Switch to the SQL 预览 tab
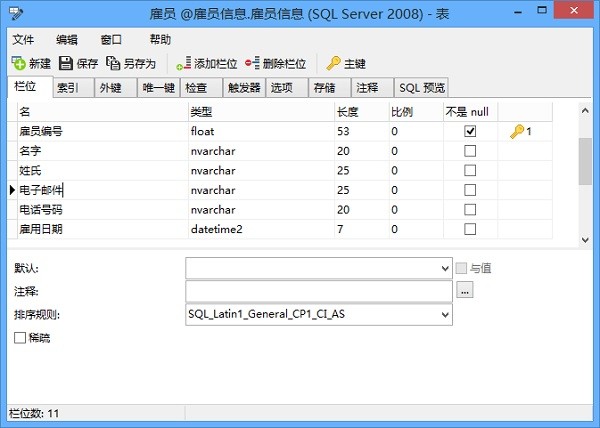This screenshot has width=600, height=428. (x=421, y=88)
